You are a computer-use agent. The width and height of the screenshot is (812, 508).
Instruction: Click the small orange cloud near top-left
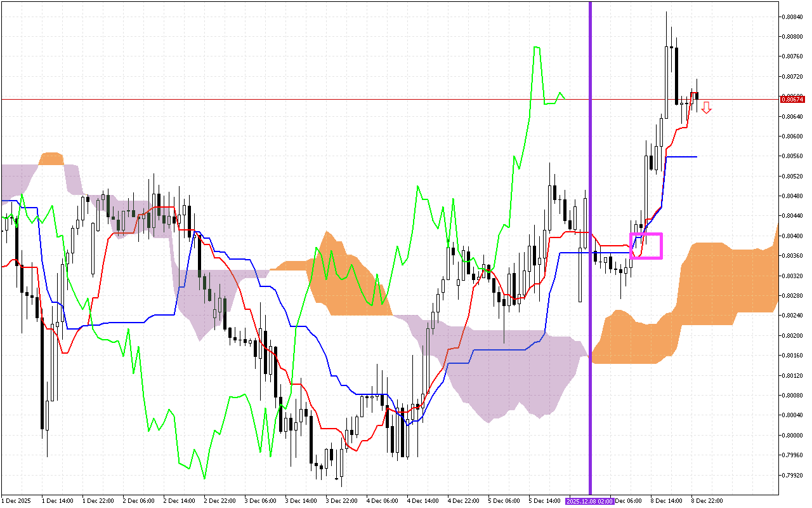51,158
